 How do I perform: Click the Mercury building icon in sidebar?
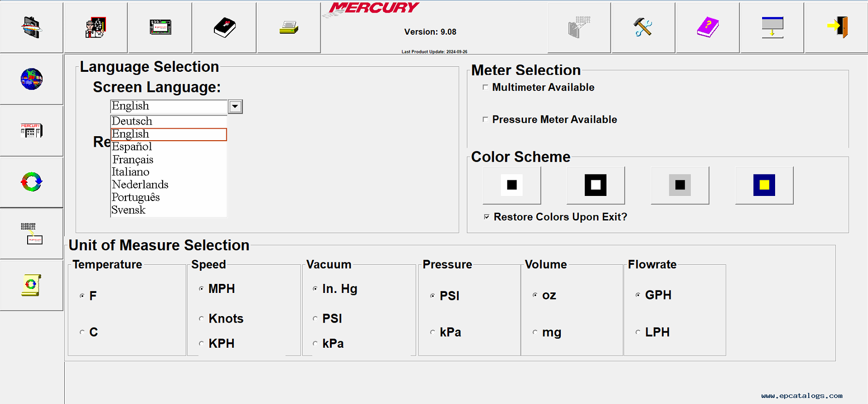point(32,131)
